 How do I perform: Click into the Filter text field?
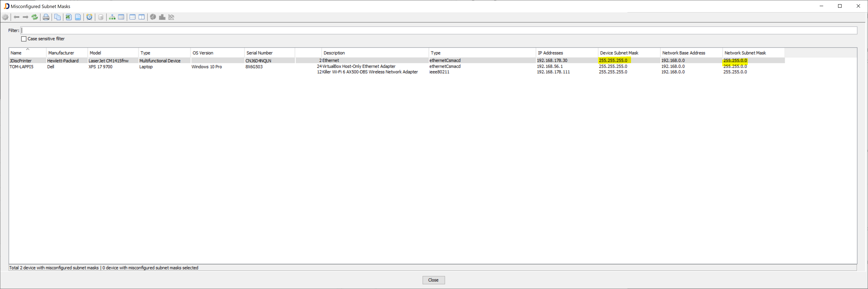pos(438,30)
